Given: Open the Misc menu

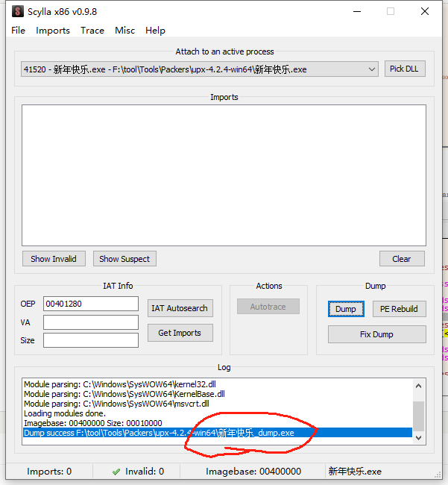Looking at the screenshot, I should pos(124,31).
